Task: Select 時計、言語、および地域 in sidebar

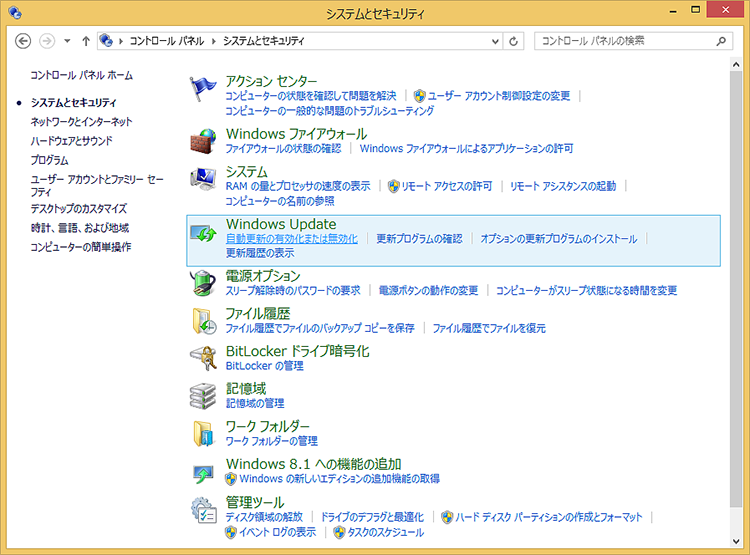Action: [x=80, y=228]
